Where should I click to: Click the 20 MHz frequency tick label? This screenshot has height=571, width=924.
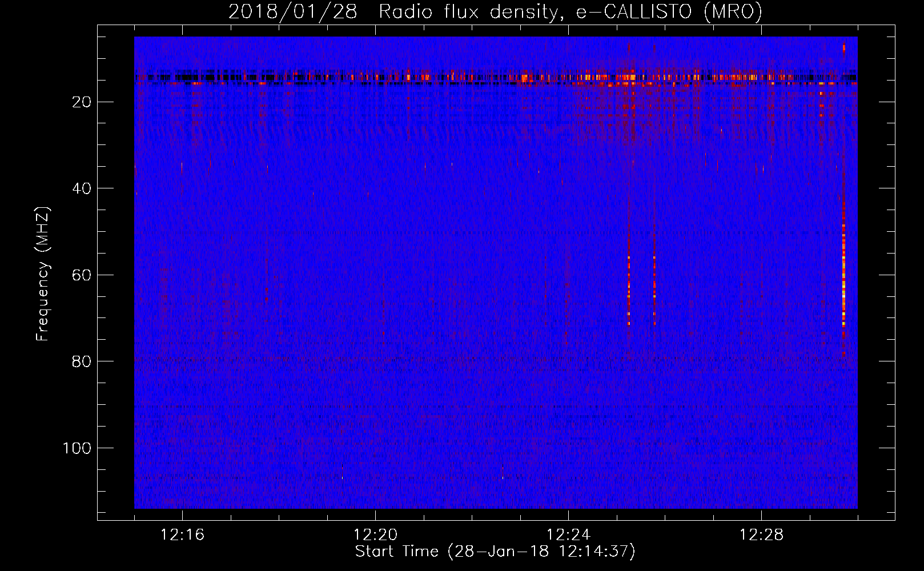(82, 102)
